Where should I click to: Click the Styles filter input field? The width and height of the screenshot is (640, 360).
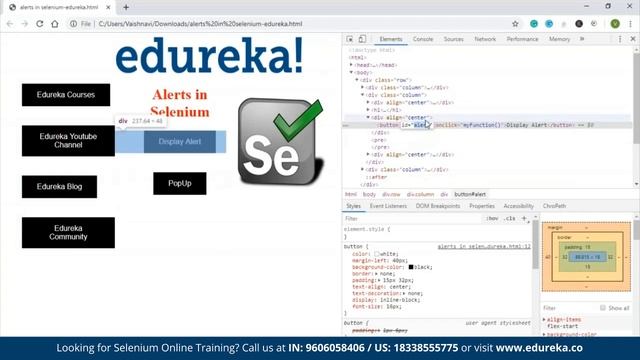[x=412, y=218]
